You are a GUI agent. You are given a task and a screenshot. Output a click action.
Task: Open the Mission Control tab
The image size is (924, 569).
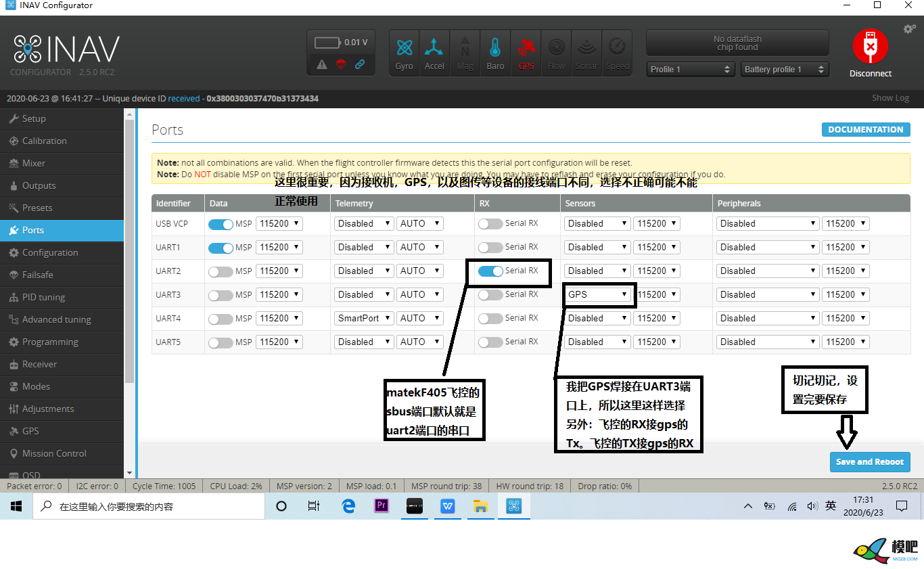(x=62, y=453)
